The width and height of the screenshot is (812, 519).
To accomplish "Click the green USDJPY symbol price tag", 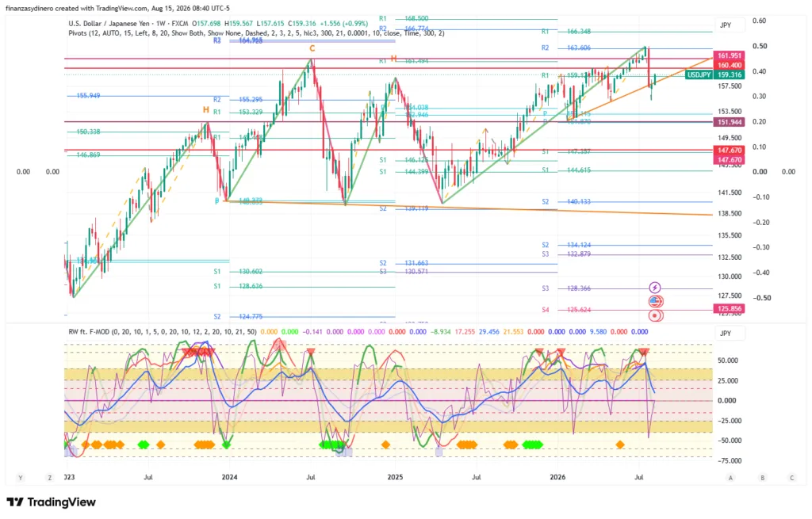I will pyautogui.click(x=699, y=75).
